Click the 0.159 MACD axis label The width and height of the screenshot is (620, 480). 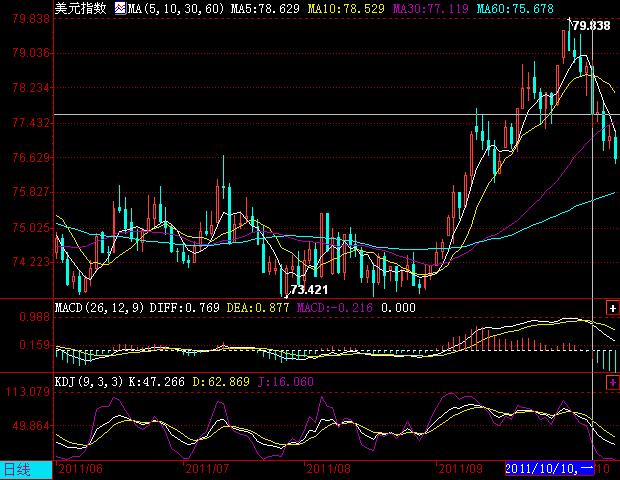35,345
